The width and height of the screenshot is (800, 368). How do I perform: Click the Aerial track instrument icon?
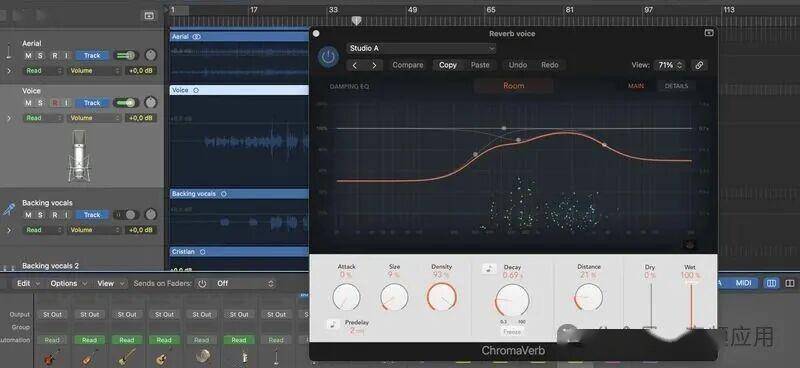[x=9, y=51]
